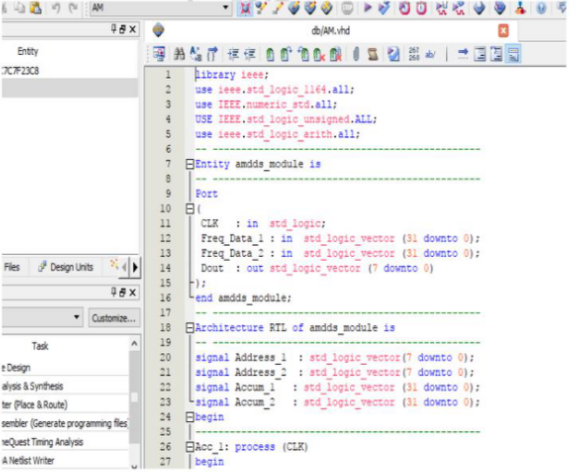Viewport: 583px width, 472px height.
Task: Click the Customize... button
Action: 114,318
